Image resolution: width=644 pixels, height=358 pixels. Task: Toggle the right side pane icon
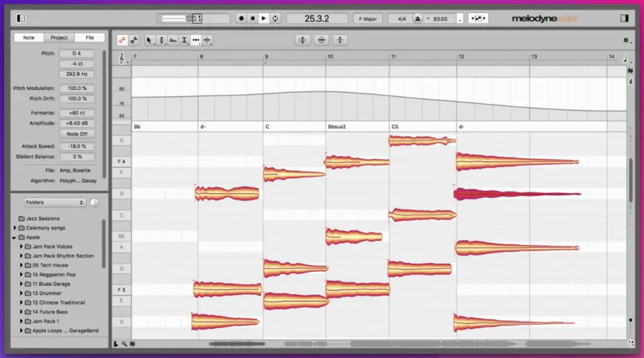click(x=625, y=18)
